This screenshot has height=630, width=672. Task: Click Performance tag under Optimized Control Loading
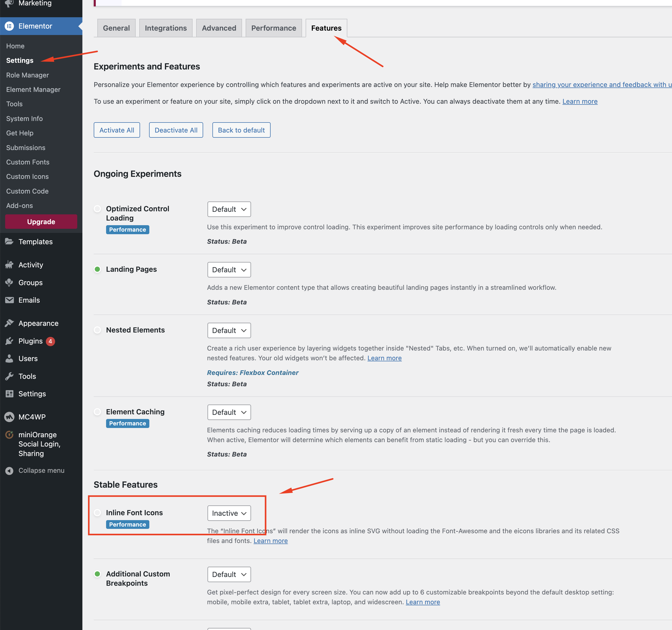coord(127,230)
